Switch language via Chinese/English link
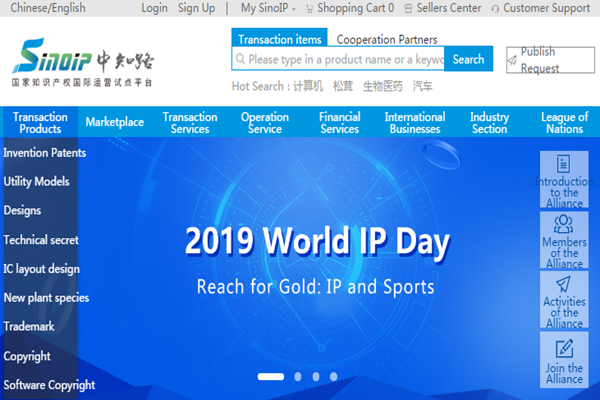600x400 pixels. tap(46, 8)
